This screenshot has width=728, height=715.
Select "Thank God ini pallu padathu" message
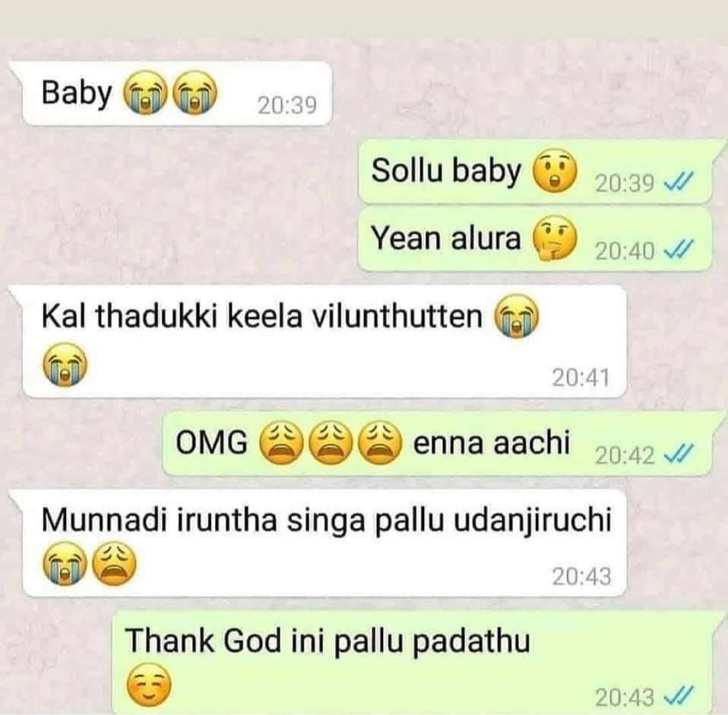coord(412,662)
